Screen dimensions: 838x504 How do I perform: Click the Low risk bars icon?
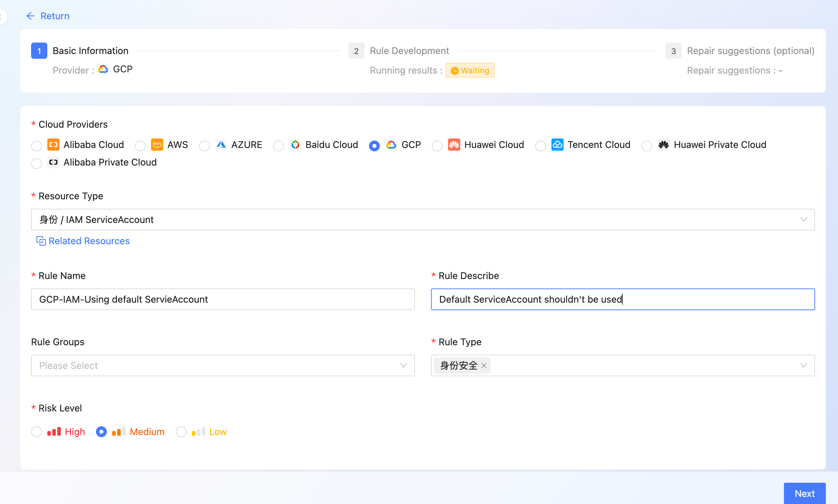pyautogui.click(x=199, y=432)
